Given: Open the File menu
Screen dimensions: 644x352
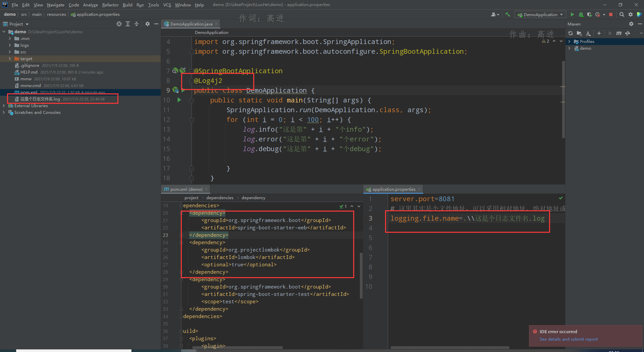Looking at the screenshot, I should pyautogui.click(x=15, y=5).
